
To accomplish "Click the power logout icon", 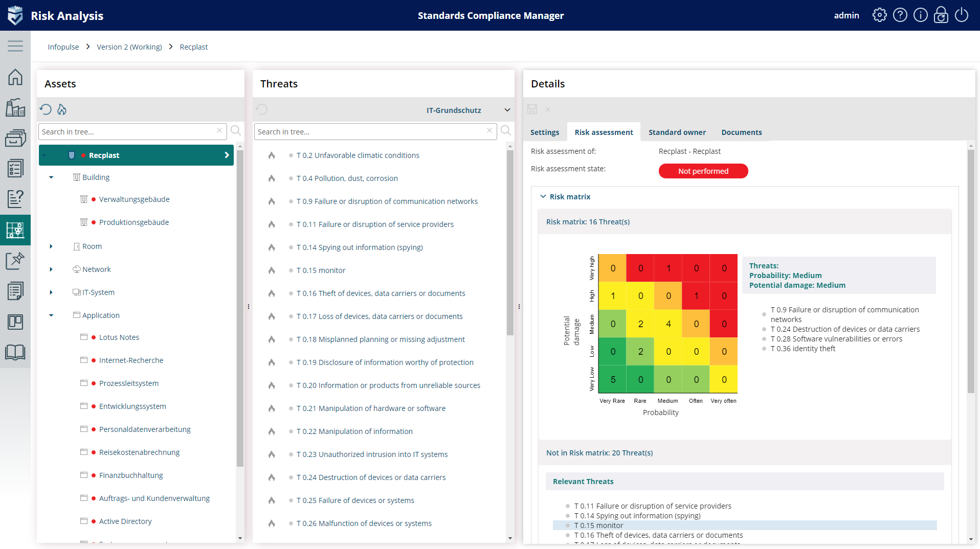I will [962, 15].
